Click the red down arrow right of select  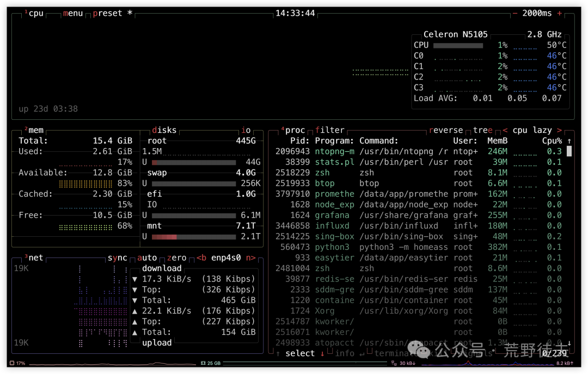click(x=322, y=353)
